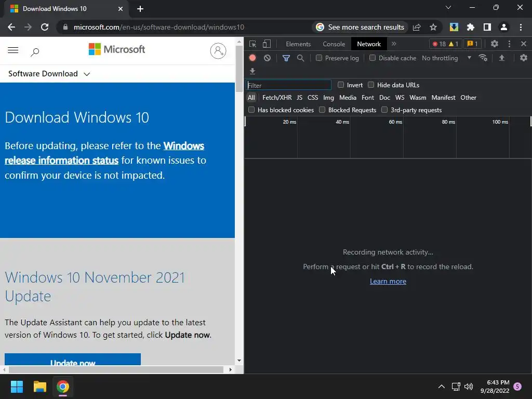Open the Learn more link

(388, 281)
